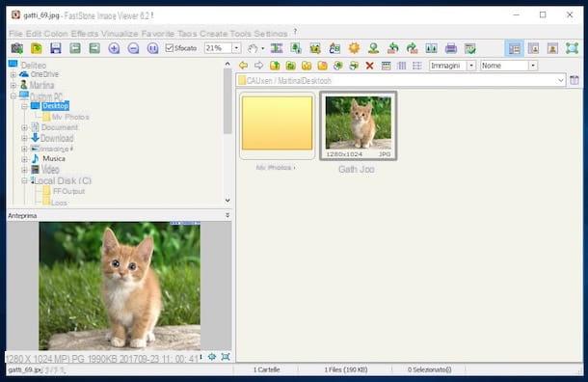Open the Edit menu
Viewport: 588px width, 382px height.
pyautogui.click(x=34, y=34)
